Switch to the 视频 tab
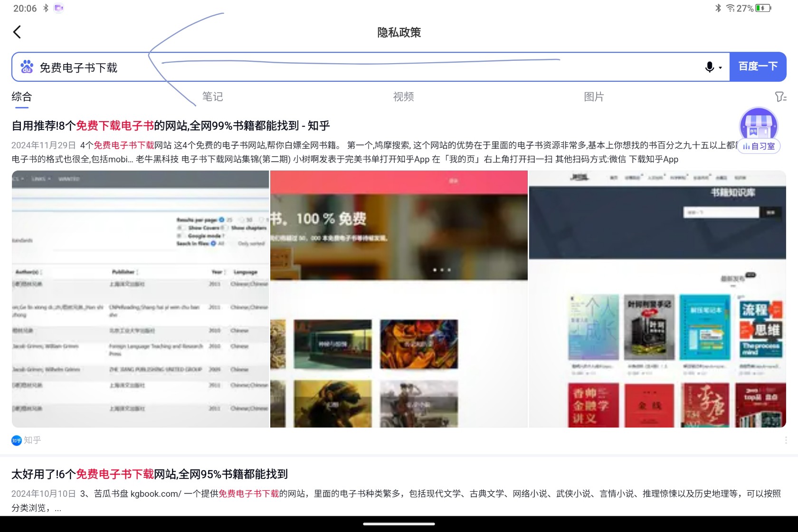Viewport: 798px width, 532px height. pyautogui.click(x=403, y=97)
